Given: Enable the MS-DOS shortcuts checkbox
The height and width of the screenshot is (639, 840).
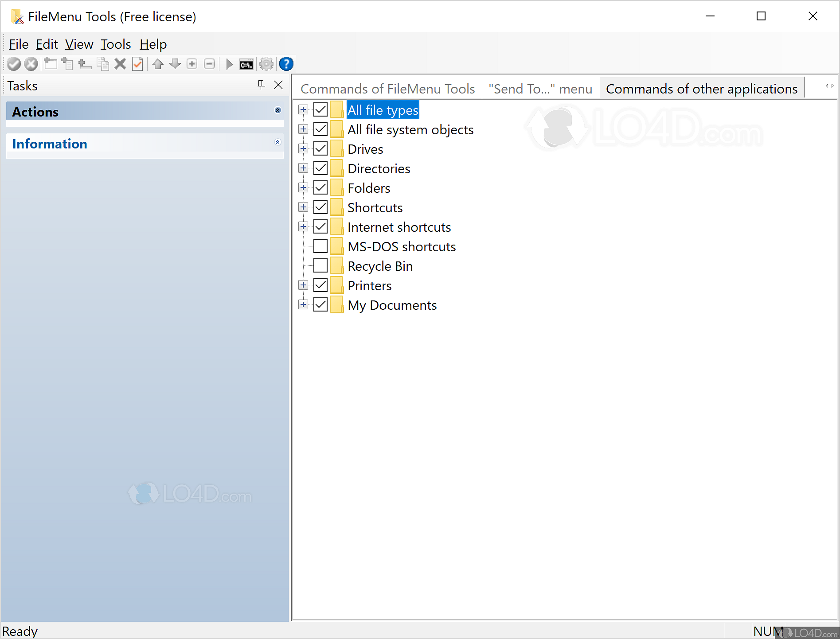Looking at the screenshot, I should click(320, 246).
